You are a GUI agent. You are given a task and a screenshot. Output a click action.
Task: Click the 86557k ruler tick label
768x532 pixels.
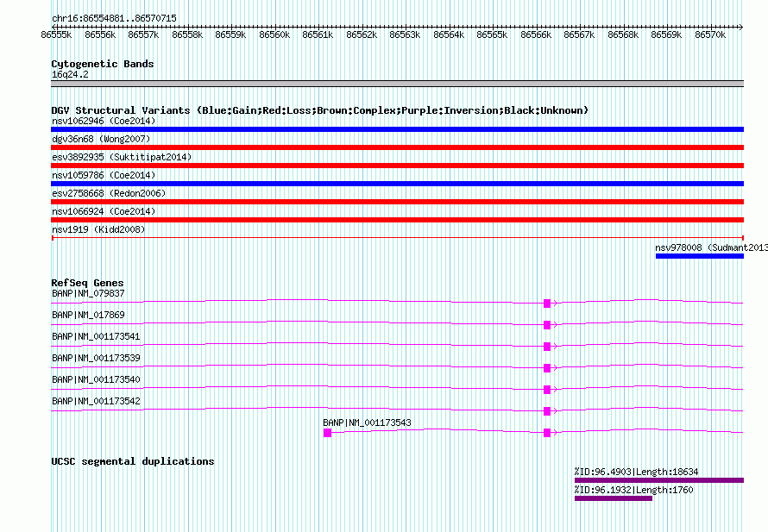click(x=143, y=34)
